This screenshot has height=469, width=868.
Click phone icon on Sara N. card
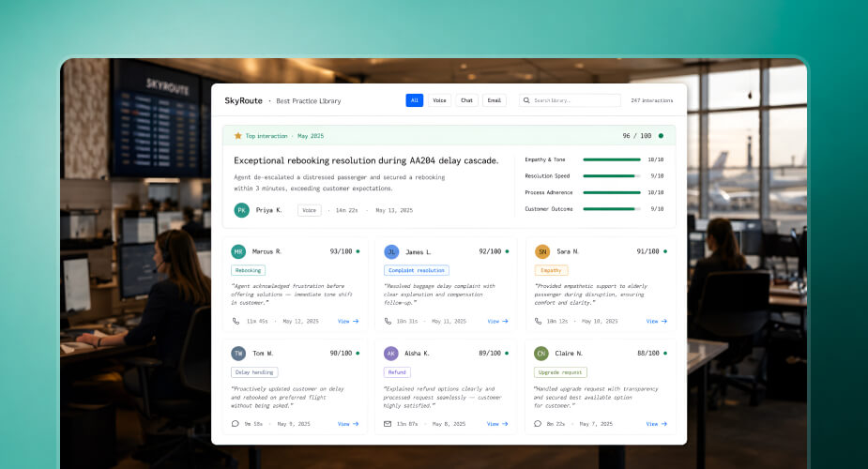click(538, 321)
